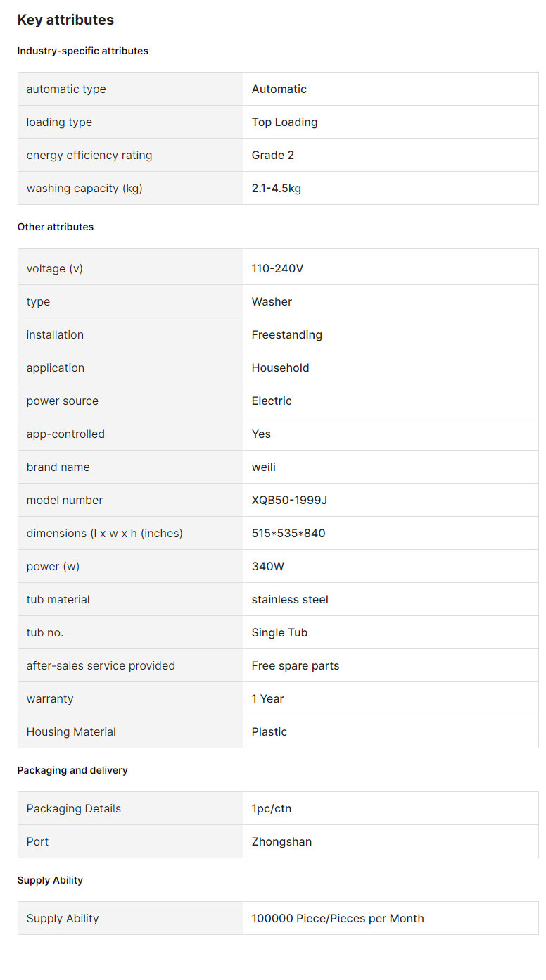
Task: Click the automatic type value Automatic
Action: pos(279,89)
